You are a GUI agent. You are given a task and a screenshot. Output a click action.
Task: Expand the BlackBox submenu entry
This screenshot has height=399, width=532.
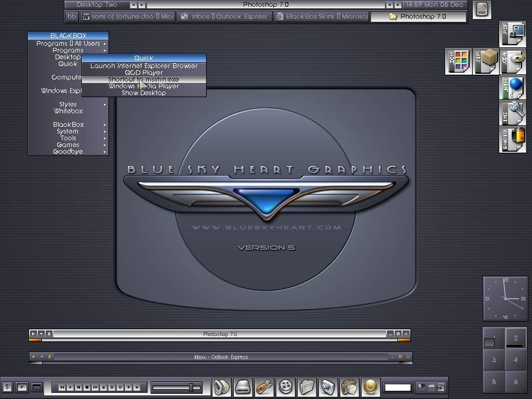pos(68,125)
